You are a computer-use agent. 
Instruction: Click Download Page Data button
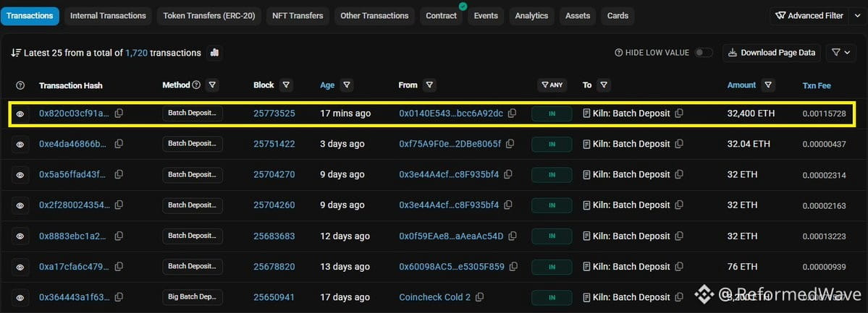point(772,53)
